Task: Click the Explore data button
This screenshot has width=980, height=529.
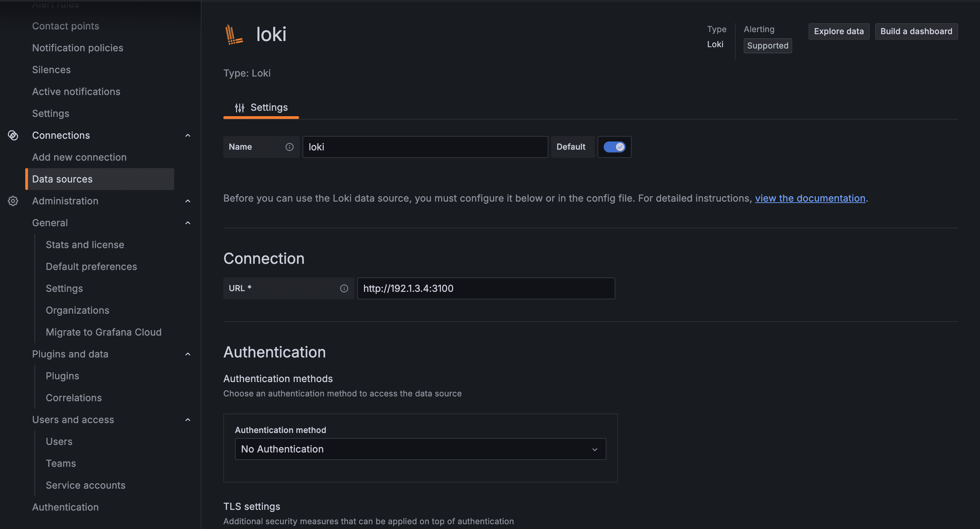Action: tap(839, 31)
